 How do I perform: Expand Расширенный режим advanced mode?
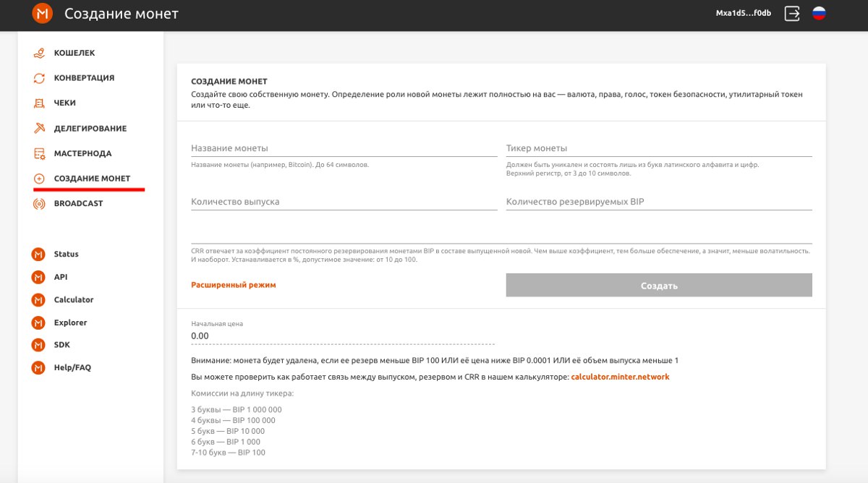tap(234, 285)
